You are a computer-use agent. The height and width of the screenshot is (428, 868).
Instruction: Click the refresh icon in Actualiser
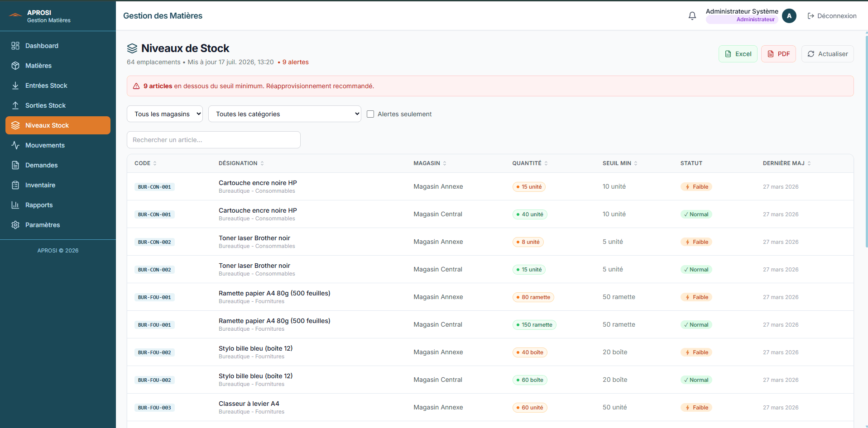pyautogui.click(x=811, y=54)
